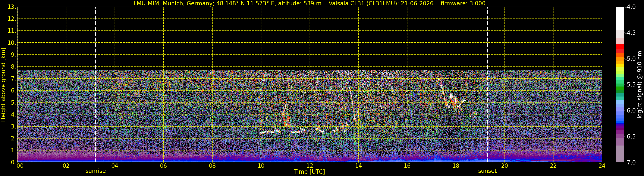Screen dimensions: 644x176
Task: Click the 06 hour tick label
Action: click(163, 166)
